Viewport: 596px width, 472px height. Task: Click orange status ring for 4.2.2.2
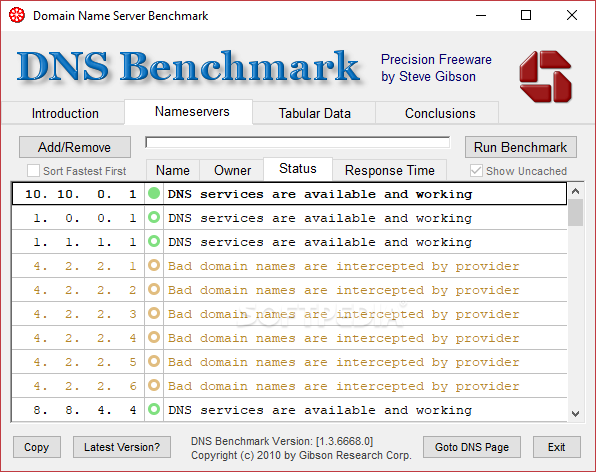click(154, 289)
